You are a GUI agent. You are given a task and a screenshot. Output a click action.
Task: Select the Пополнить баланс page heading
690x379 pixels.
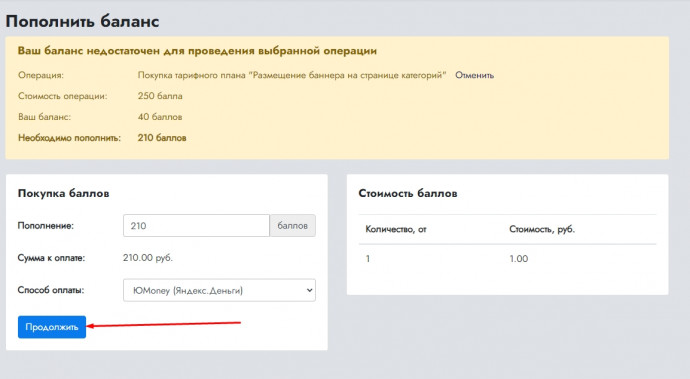click(x=82, y=21)
